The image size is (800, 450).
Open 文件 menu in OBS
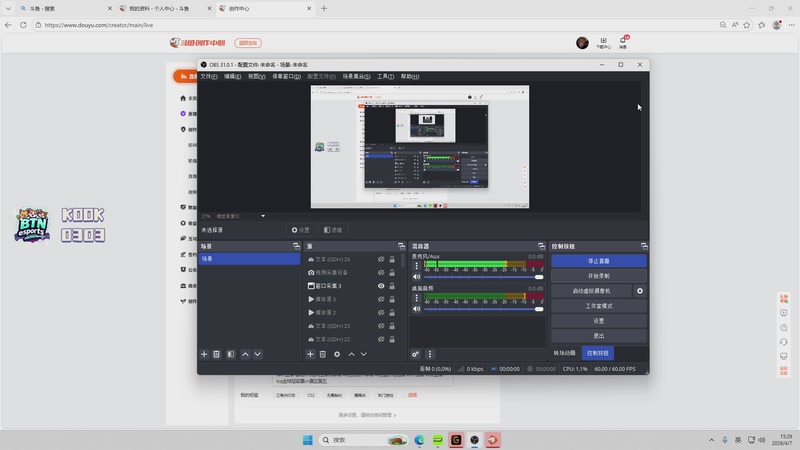(209, 77)
